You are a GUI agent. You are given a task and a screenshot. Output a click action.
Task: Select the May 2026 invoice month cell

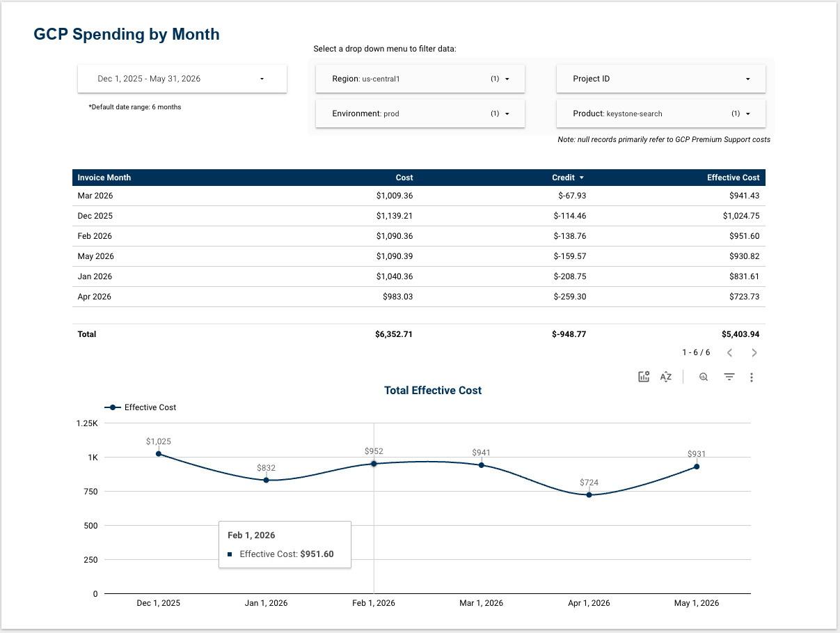96,256
